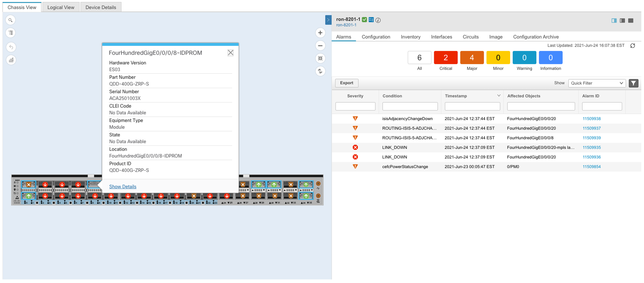
Task: Click the Show Details link in IDPROM popup
Action: [123, 186]
